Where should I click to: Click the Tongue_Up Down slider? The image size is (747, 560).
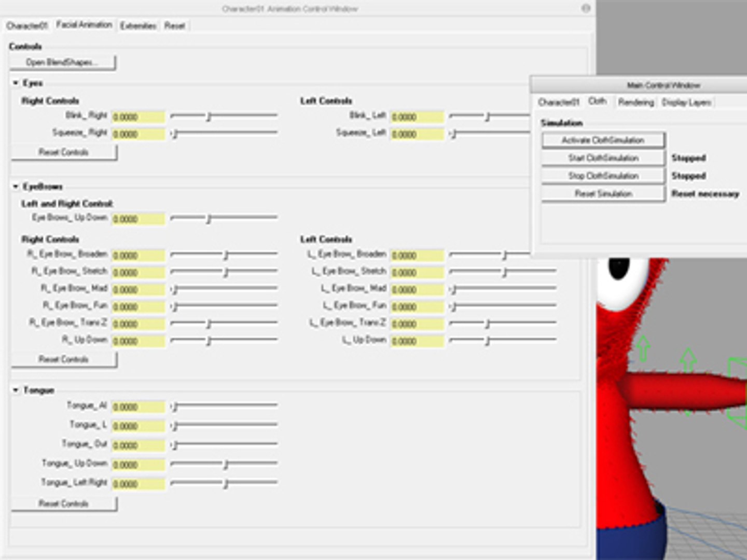coord(224,465)
